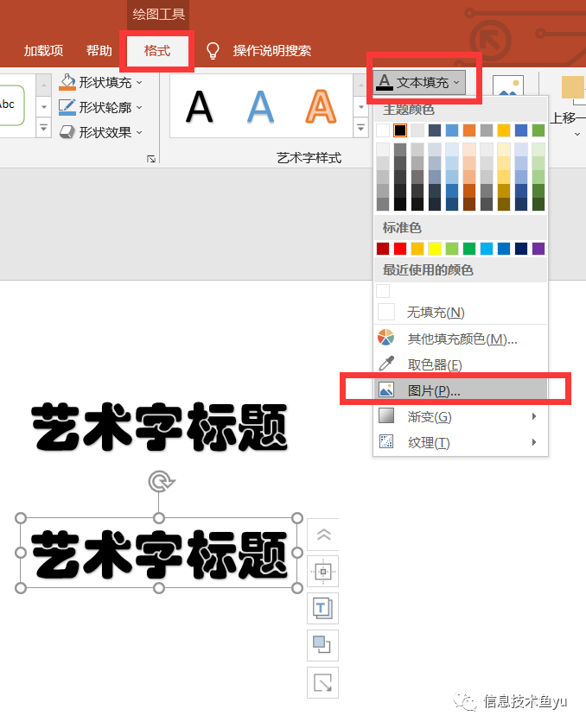Open the 形状填充 dropdown
The height and width of the screenshot is (728, 586).
coord(101,82)
